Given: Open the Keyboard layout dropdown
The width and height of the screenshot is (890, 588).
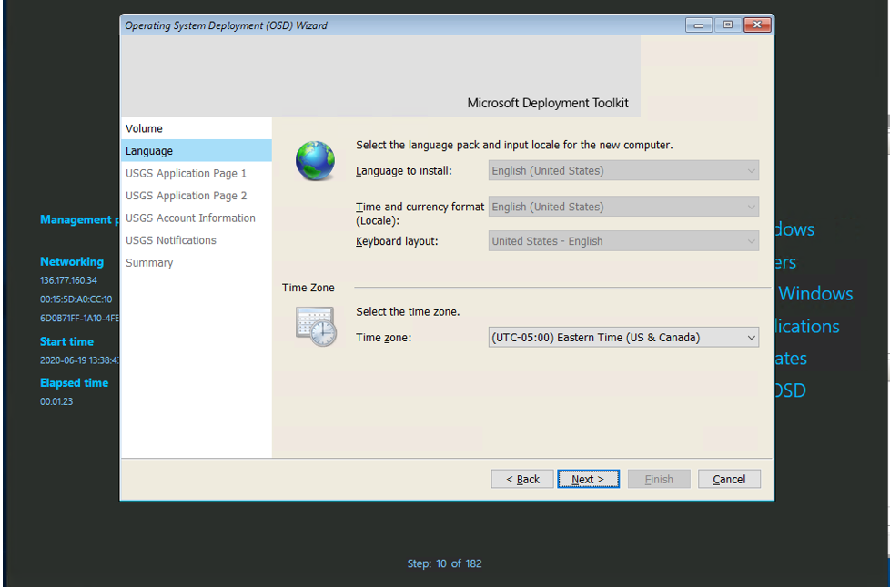Looking at the screenshot, I should click(x=623, y=241).
